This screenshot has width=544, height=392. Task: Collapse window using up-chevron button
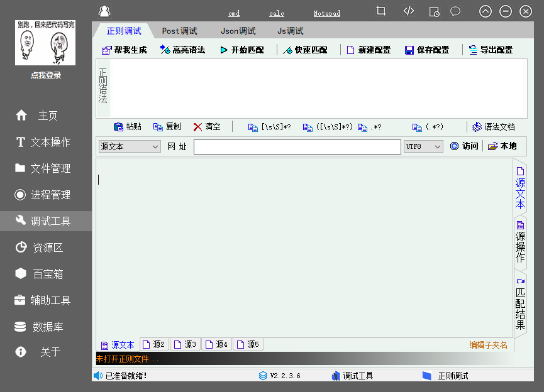(485, 11)
